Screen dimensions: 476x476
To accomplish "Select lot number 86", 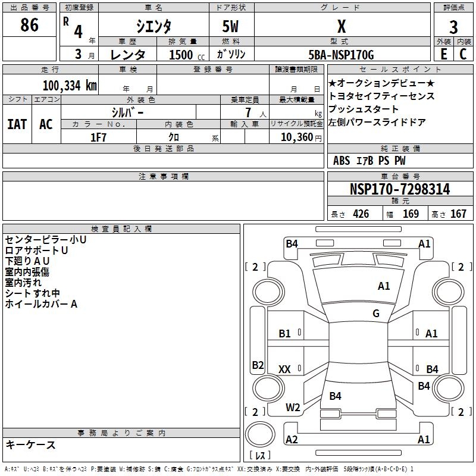I will coord(29,24).
